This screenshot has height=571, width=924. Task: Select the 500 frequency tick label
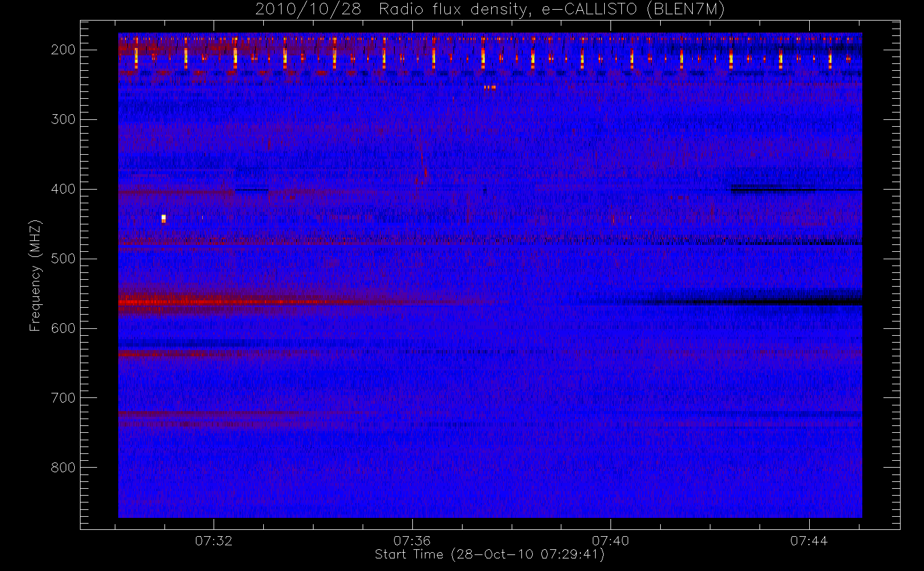pos(63,259)
